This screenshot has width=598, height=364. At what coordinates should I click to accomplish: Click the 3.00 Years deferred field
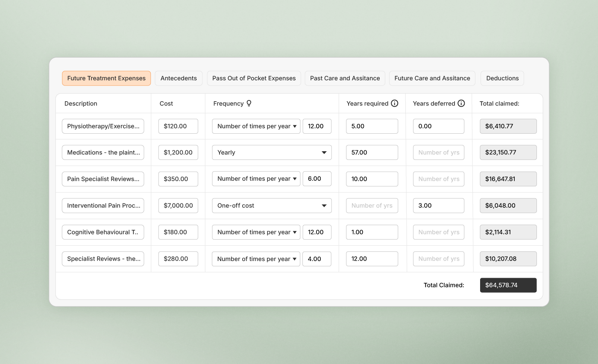438,205
